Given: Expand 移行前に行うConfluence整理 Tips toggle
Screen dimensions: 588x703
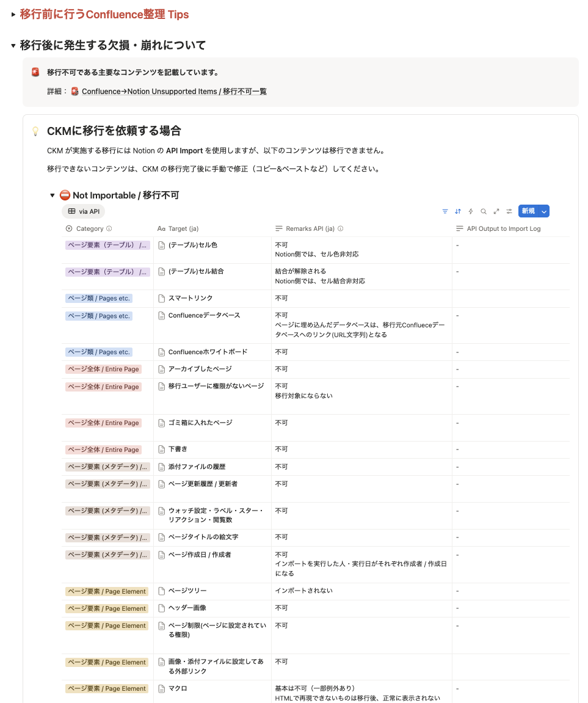Looking at the screenshot, I should (13, 15).
